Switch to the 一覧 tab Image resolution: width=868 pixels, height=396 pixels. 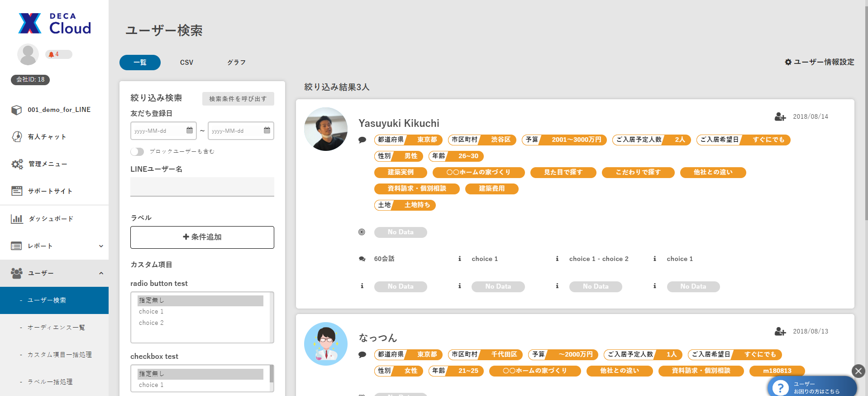(x=140, y=63)
